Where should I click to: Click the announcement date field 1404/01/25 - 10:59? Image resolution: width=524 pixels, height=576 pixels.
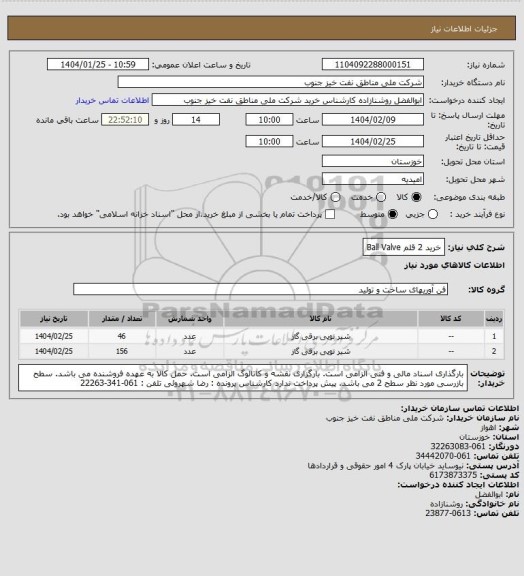pyautogui.click(x=98, y=64)
